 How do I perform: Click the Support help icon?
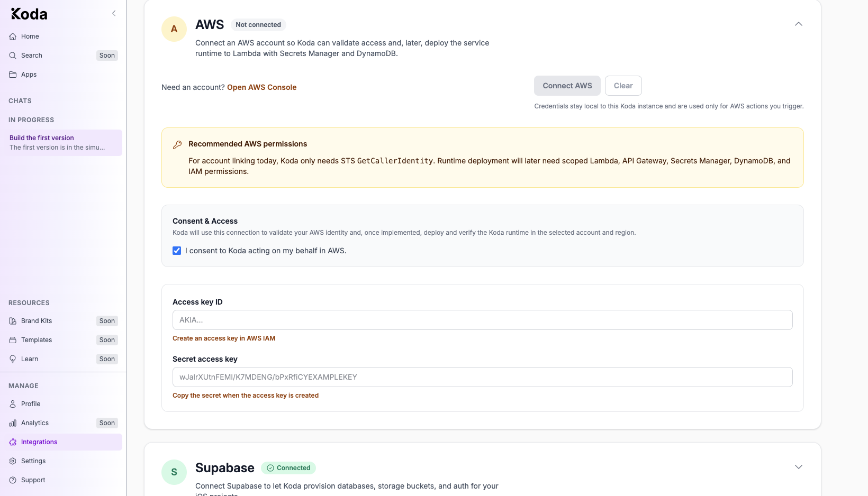tap(13, 480)
